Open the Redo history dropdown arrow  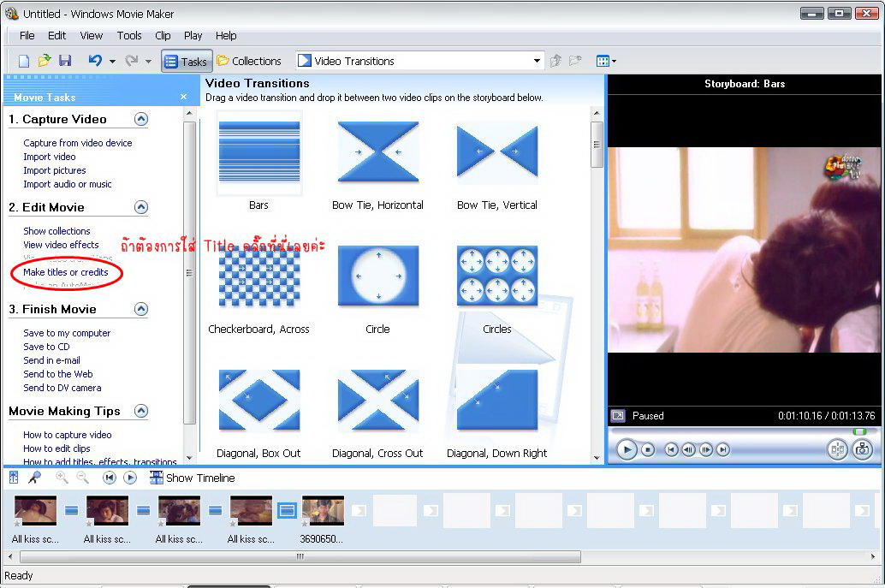pyautogui.click(x=148, y=61)
